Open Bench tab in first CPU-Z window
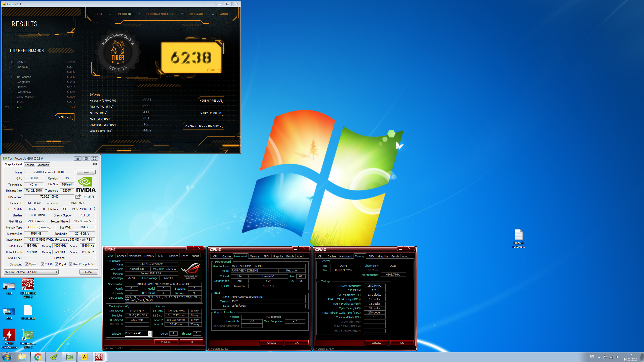Image resolution: width=644 pixels, height=362 pixels. pos(184,256)
